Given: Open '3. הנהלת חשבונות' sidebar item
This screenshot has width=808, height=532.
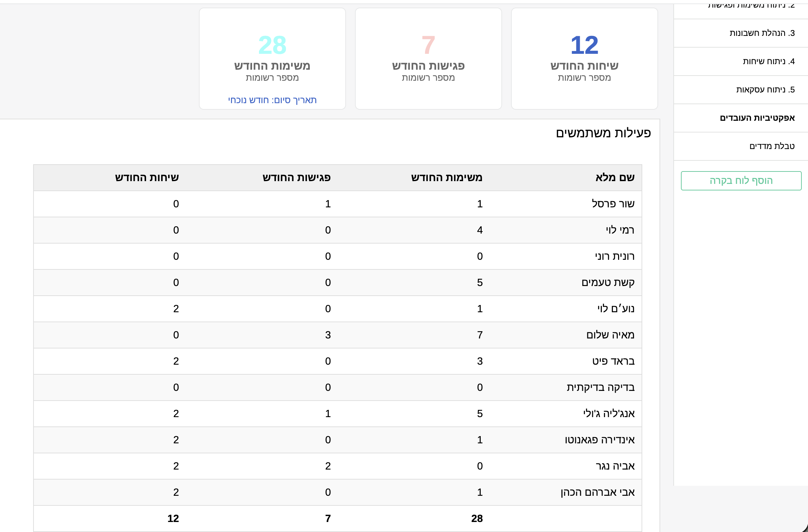Looking at the screenshot, I should (762, 33).
